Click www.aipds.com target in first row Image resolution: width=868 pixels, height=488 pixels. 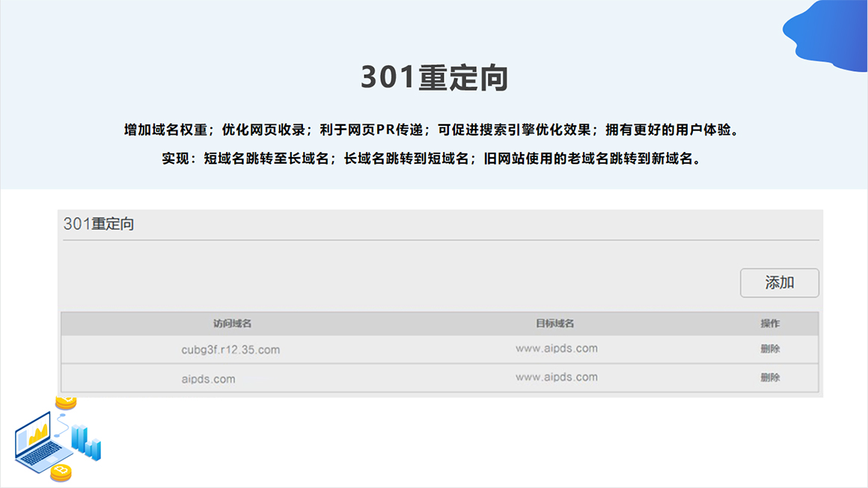tap(556, 348)
